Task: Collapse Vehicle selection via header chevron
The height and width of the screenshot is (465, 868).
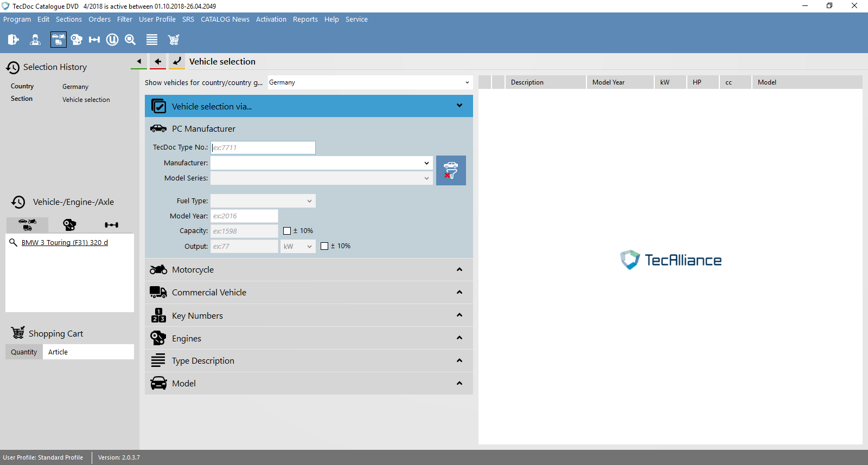Action: pos(459,106)
